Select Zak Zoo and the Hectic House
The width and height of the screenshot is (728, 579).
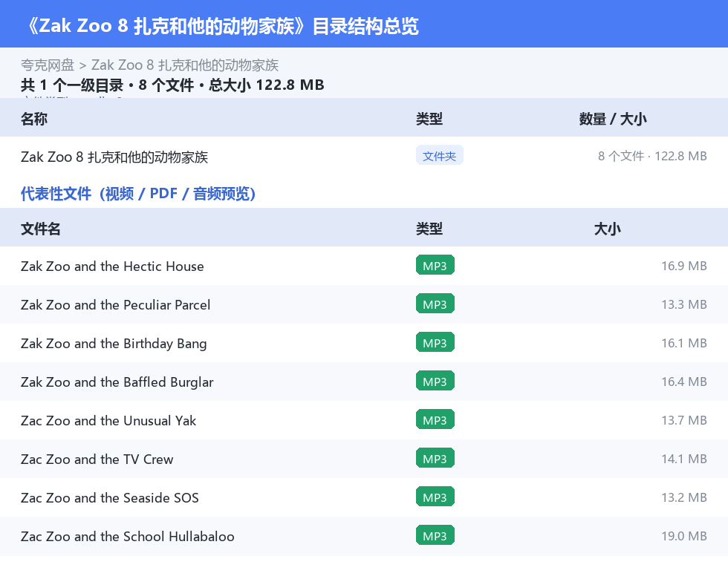coord(364,266)
